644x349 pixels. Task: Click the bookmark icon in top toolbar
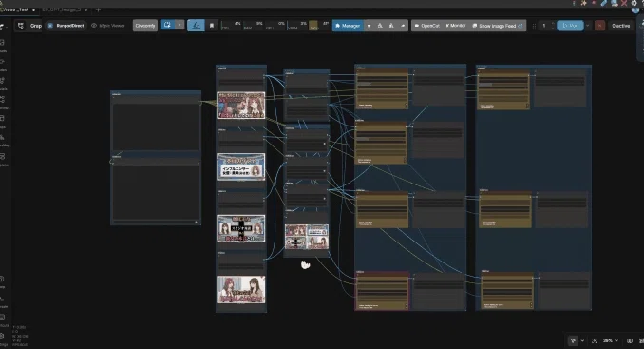pos(212,26)
